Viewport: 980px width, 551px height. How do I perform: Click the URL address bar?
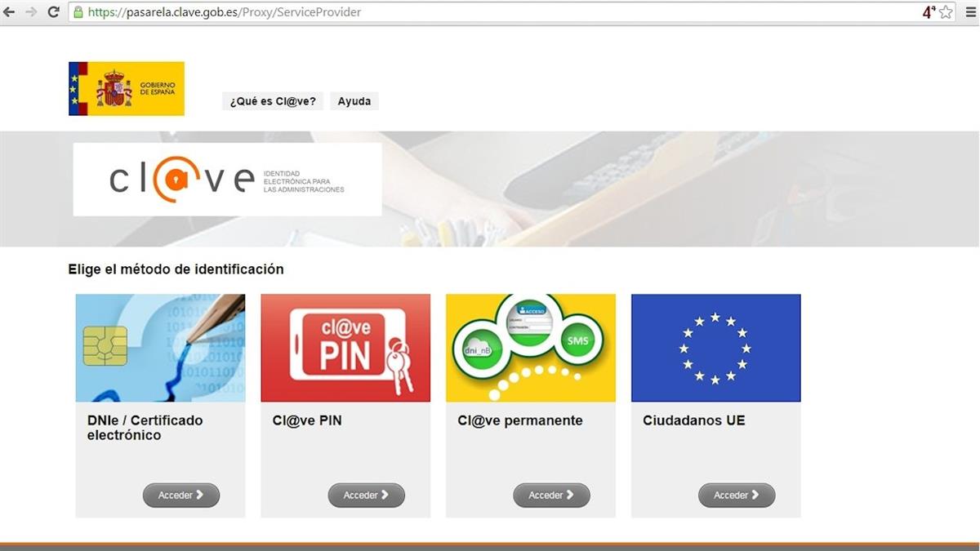pos(490,12)
